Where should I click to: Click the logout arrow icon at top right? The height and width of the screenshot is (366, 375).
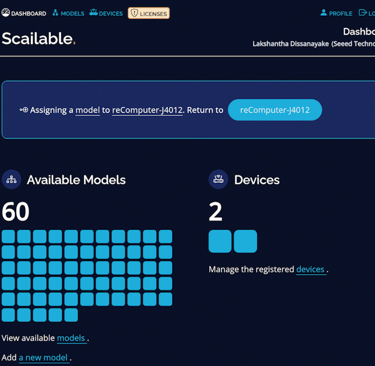tap(362, 13)
